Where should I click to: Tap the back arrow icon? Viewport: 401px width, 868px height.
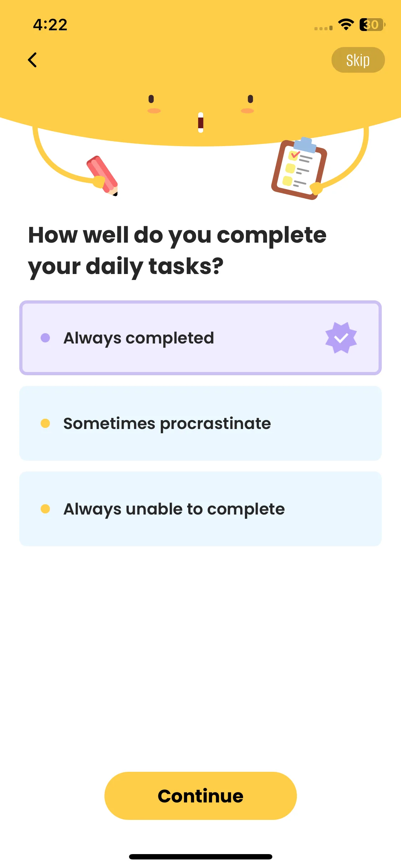32,60
